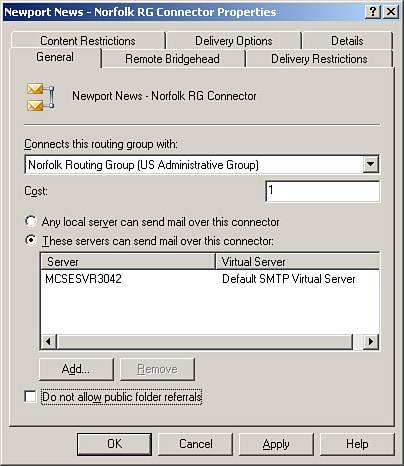Close the connector properties dialog

pos(391,12)
